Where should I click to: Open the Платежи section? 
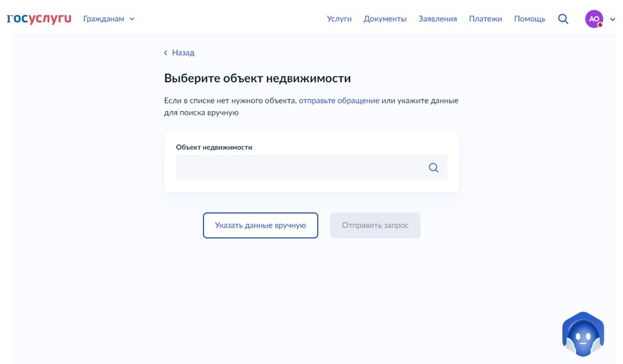tap(485, 19)
